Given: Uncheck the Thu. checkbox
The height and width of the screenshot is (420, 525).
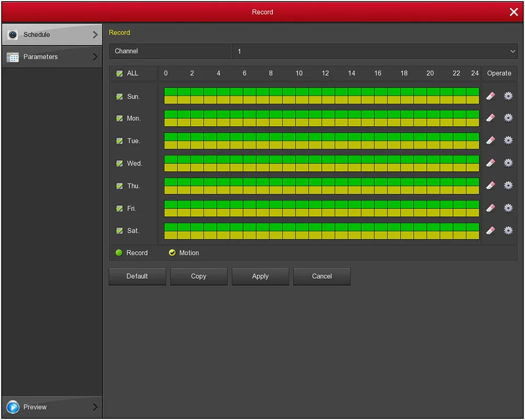Looking at the screenshot, I should coord(119,186).
